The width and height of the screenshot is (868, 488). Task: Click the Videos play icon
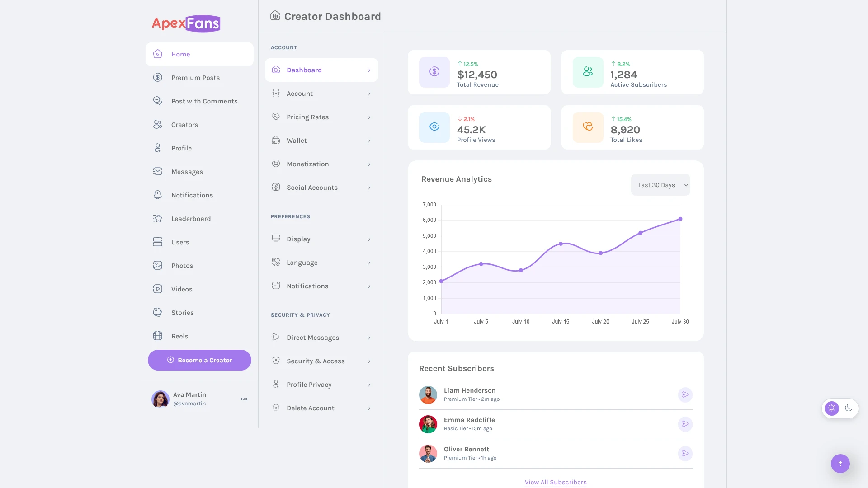(x=157, y=289)
